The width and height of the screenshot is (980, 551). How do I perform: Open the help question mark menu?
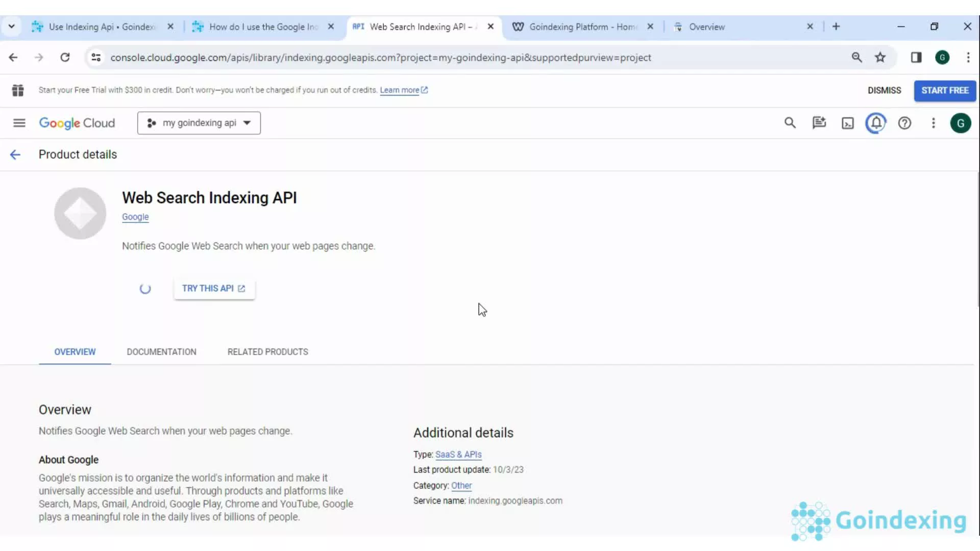coord(904,123)
